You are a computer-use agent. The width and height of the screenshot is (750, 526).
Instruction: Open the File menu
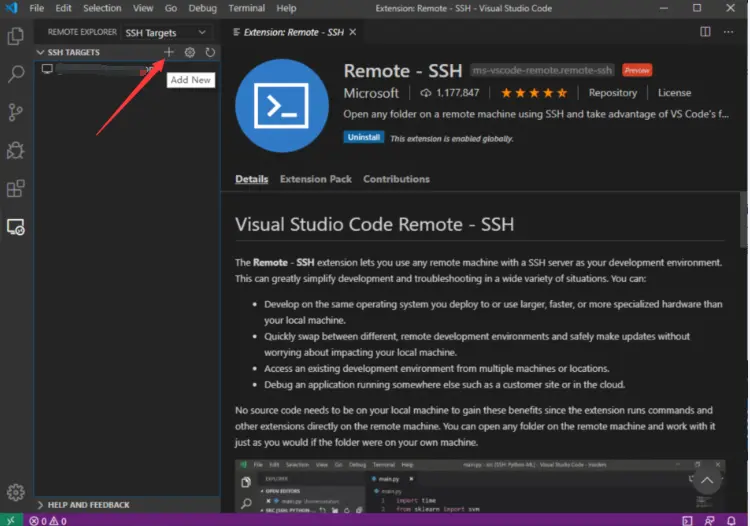tap(36, 8)
